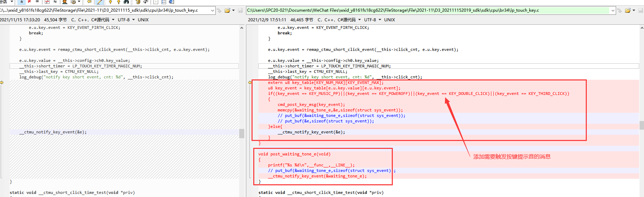This screenshot has width=644, height=197.
Task: Click right pane line u8 key_event = key_table
Action: pyautogui.click(x=334, y=88)
